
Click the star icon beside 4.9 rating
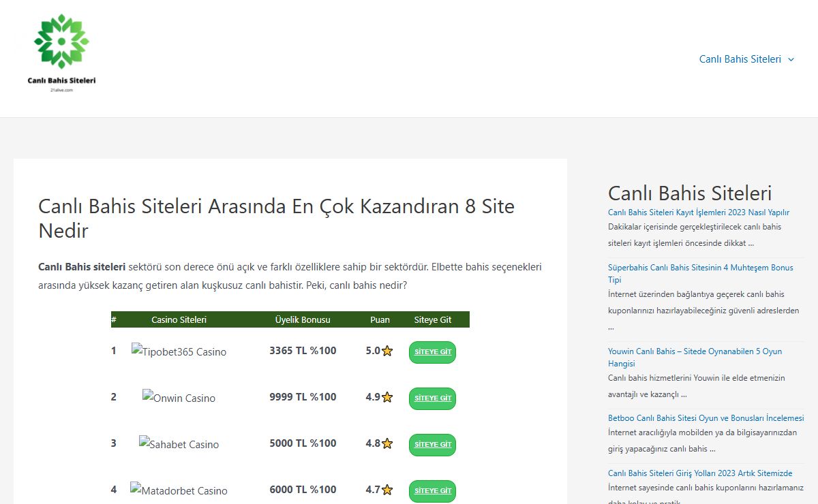[x=387, y=397]
